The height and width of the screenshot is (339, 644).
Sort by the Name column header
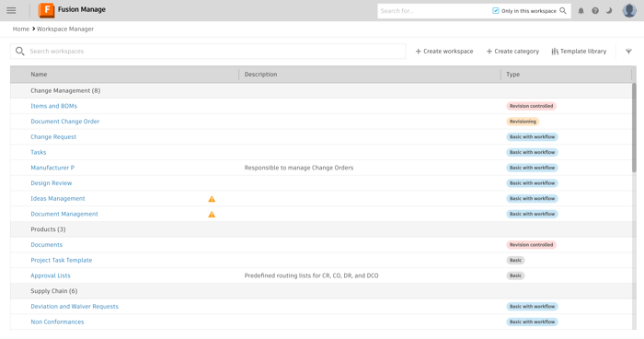tap(39, 75)
